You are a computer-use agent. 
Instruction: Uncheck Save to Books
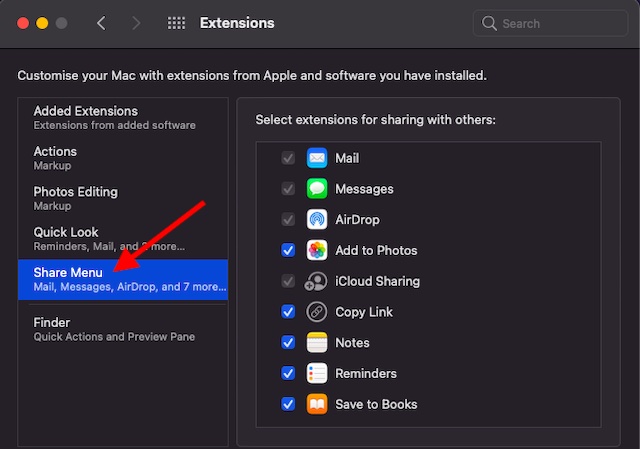pyautogui.click(x=288, y=404)
